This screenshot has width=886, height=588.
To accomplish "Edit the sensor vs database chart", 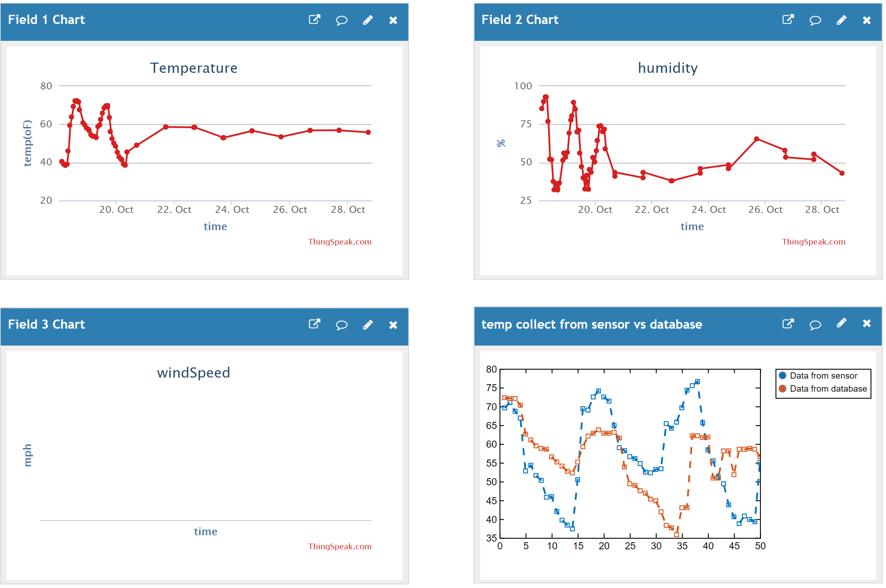I will 842,323.
